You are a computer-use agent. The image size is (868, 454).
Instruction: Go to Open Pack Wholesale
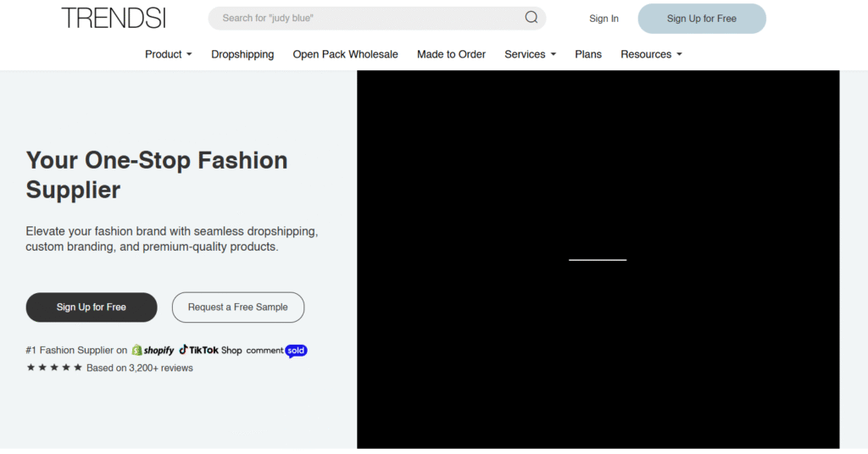[x=346, y=54]
